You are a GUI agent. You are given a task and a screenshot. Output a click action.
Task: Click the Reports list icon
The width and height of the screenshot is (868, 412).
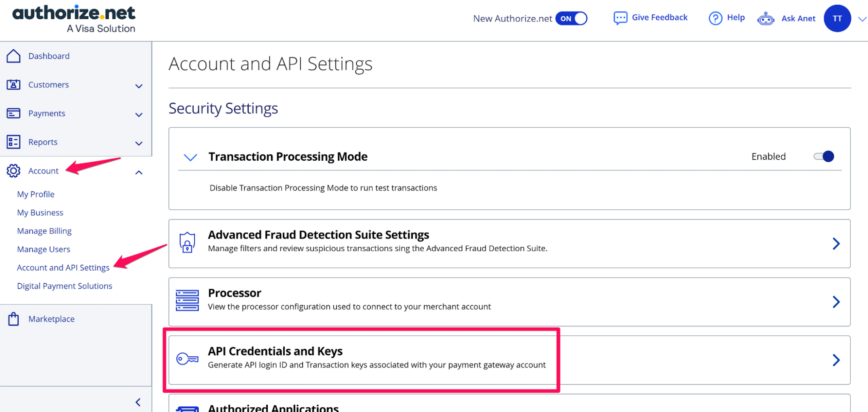tap(14, 142)
